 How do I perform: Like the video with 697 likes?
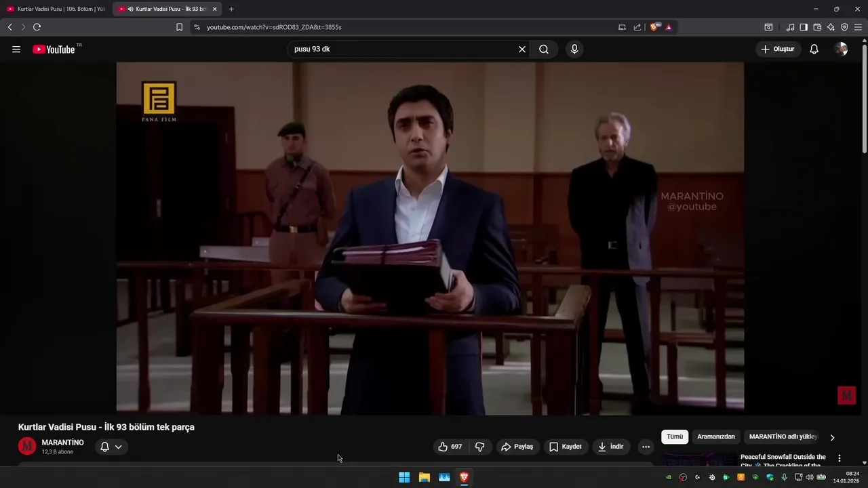[450, 447]
